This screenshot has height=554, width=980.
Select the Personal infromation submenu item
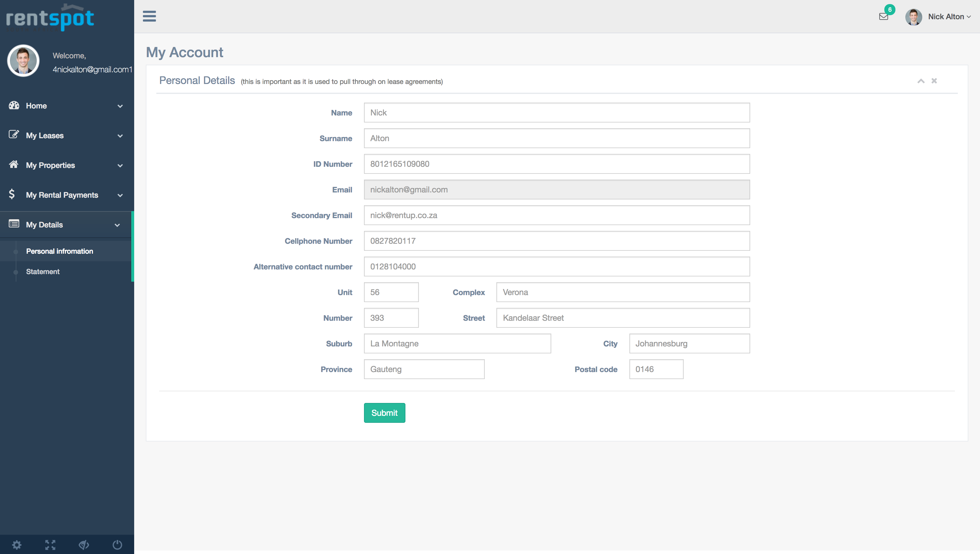click(x=60, y=251)
